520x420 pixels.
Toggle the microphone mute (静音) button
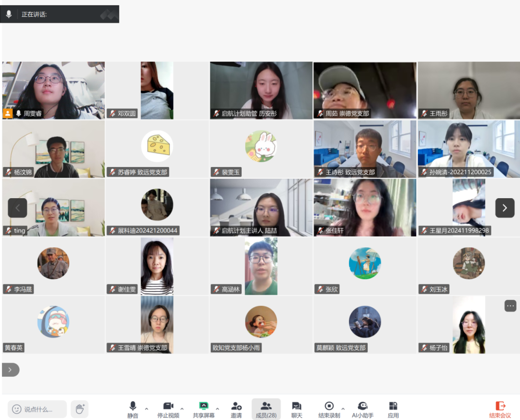click(133, 409)
